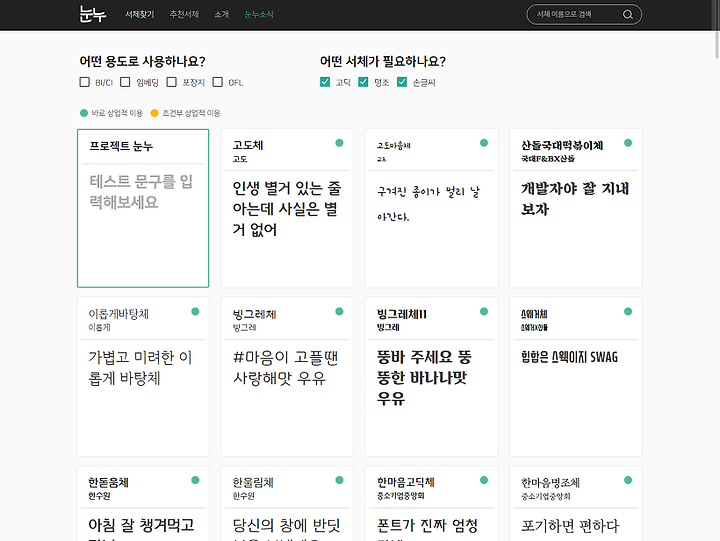Viewport: 720px width, 541px height.
Task: Click the green dot on 한마음명조체 card
Action: (x=628, y=480)
